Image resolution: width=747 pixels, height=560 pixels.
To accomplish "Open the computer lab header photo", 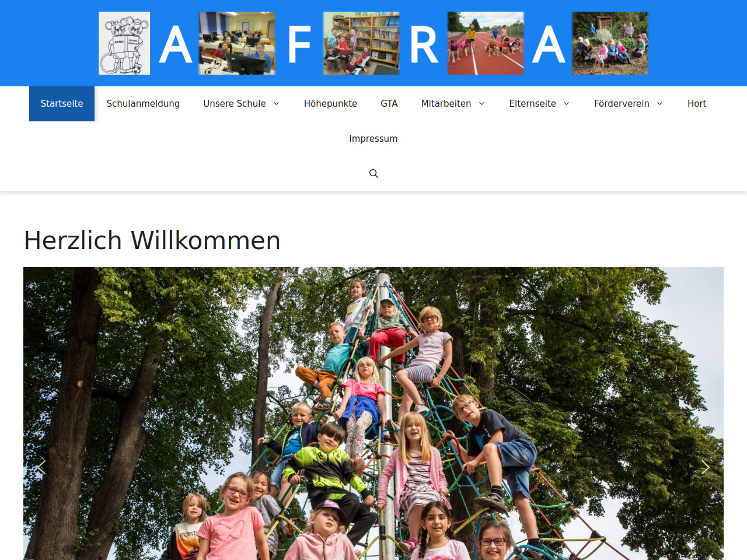I will (x=237, y=43).
